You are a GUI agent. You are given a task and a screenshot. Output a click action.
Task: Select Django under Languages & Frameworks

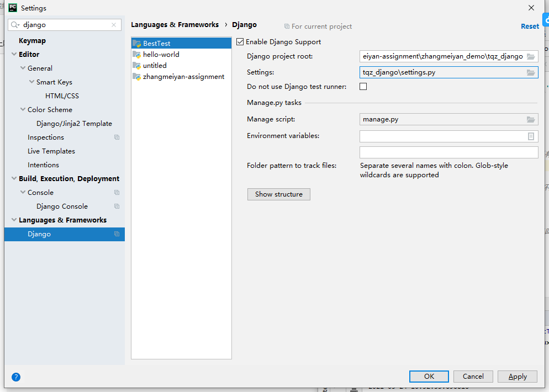(x=65, y=234)
